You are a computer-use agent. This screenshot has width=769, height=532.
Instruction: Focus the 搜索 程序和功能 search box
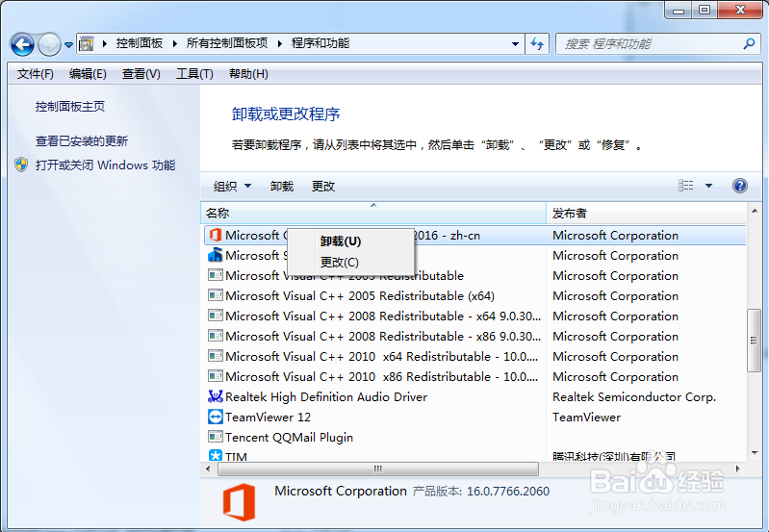click(x=656, y=44)
